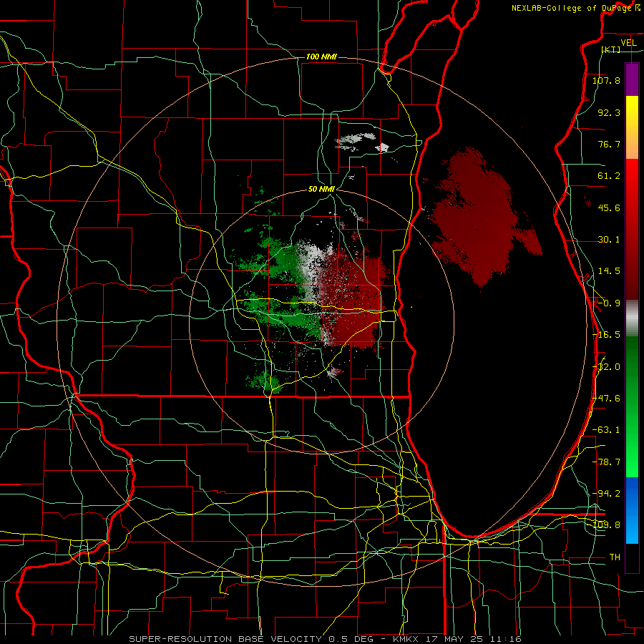This screenshot has width=644, height=644.
Task: Click the -94.2 legend value
Action: [x=606, y=493]
